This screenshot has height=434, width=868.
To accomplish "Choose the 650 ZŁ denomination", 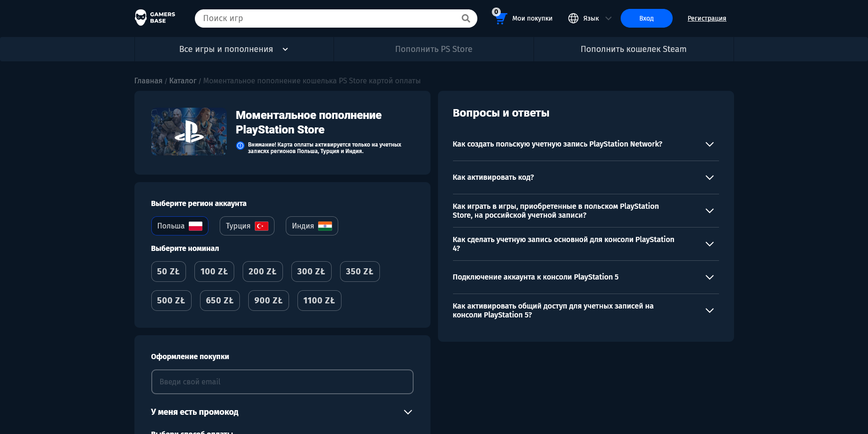I will [x=220, y=301].
